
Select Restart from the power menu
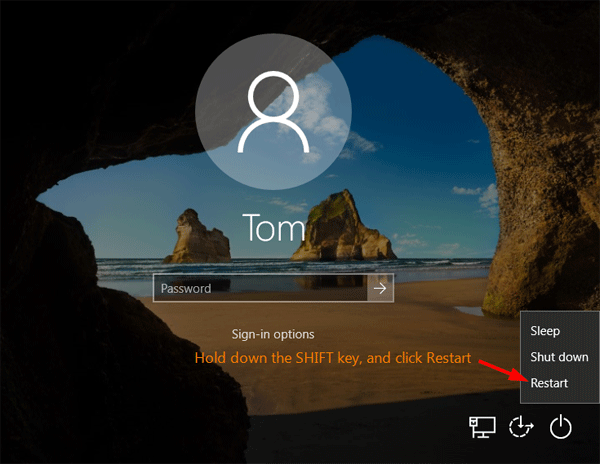click(x=551, y=381)
